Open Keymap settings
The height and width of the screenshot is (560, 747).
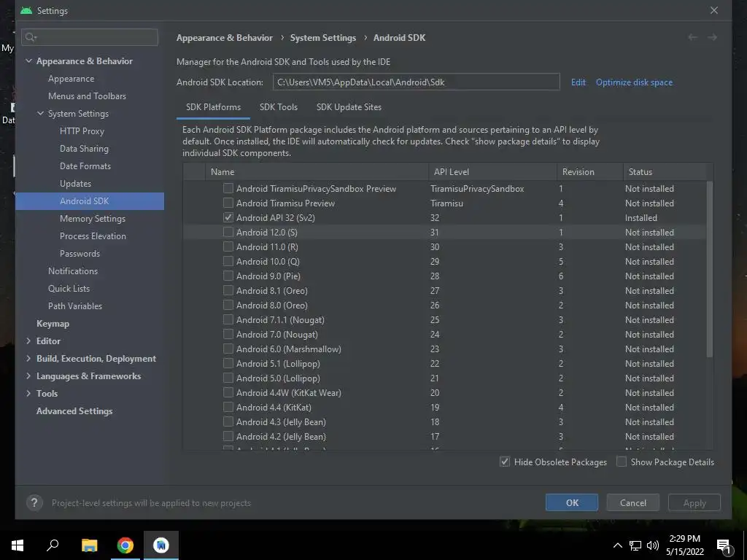point(53,324)
